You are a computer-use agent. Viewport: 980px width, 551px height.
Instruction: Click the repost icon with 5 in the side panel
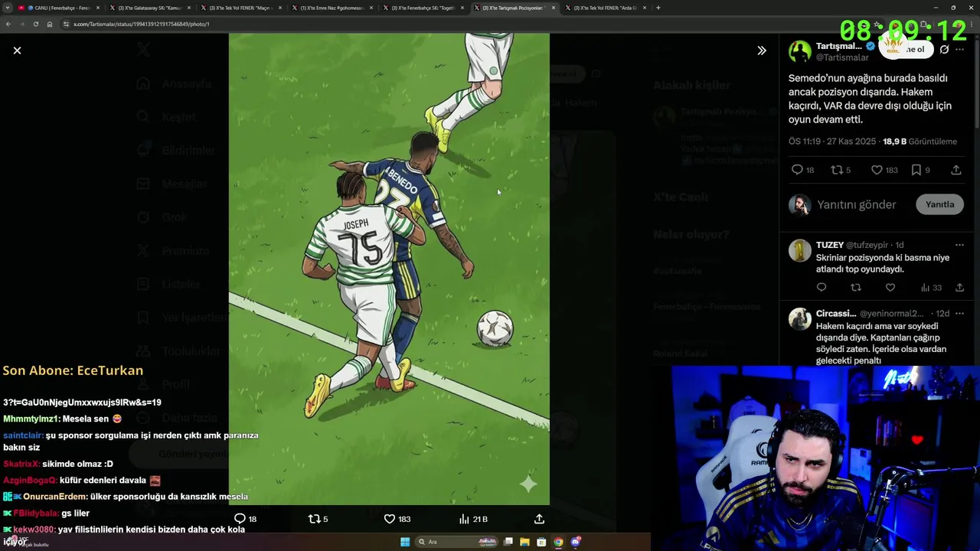pos(841,170)
